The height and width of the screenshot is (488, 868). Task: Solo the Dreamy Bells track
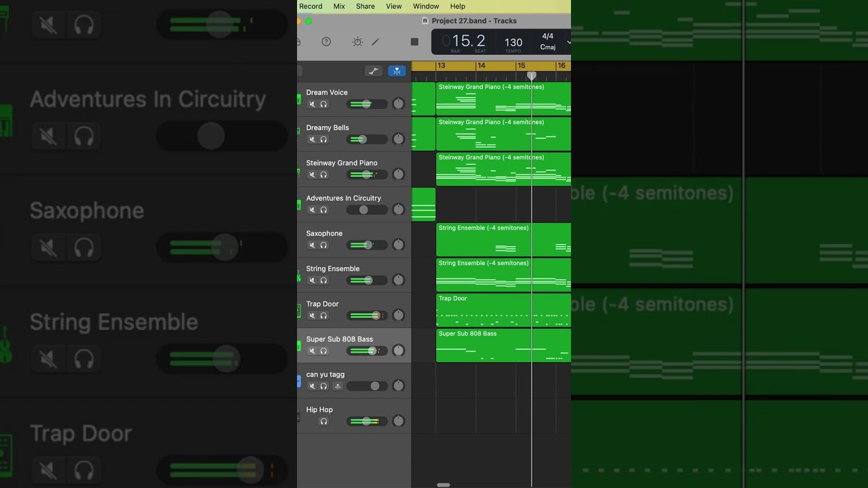pos(323,139)
